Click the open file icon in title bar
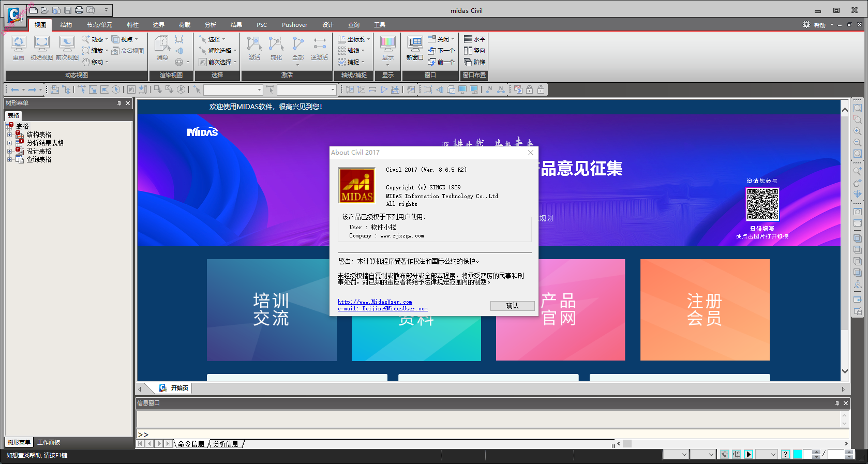 click(45, 10)
